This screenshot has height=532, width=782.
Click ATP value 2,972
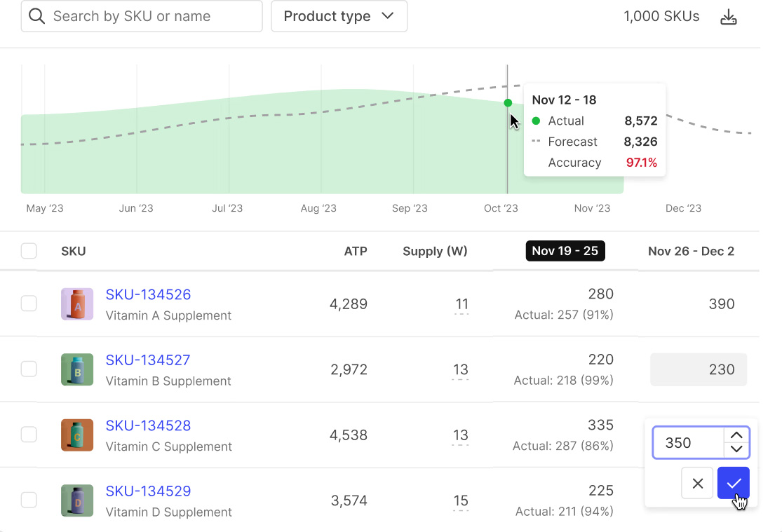coord(349,369)
